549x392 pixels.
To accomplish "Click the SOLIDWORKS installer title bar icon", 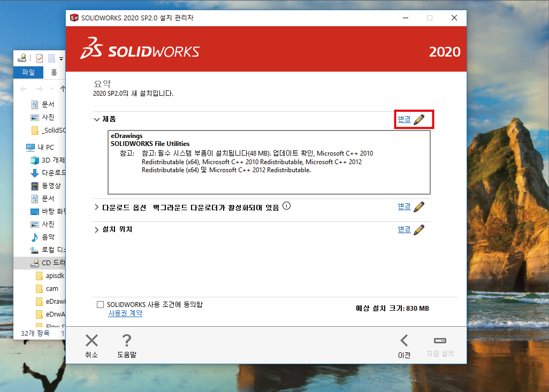I will 74,18.
